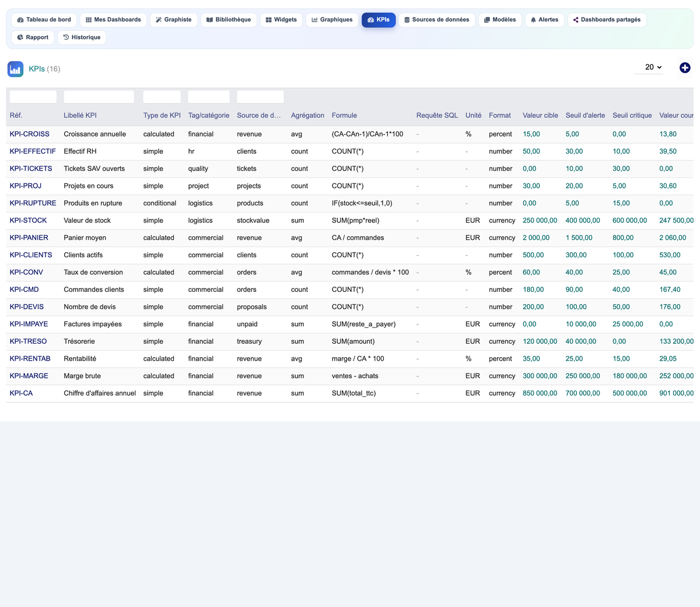The height and width of the screenshot is (607, 700).
Task: Click the 'proposals' source cell
Action: pyautogui.click(x=252, y=307)
